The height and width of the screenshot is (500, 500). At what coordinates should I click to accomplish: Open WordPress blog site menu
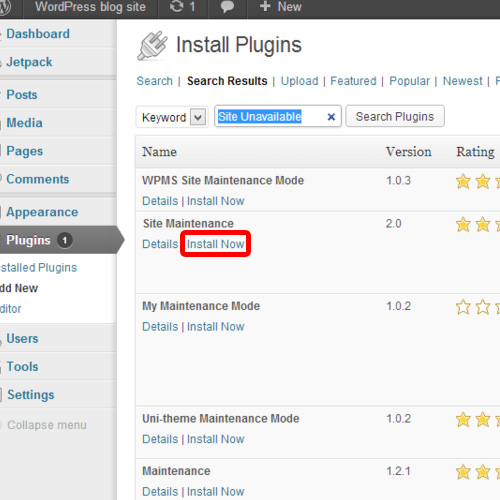coord(90,7)
